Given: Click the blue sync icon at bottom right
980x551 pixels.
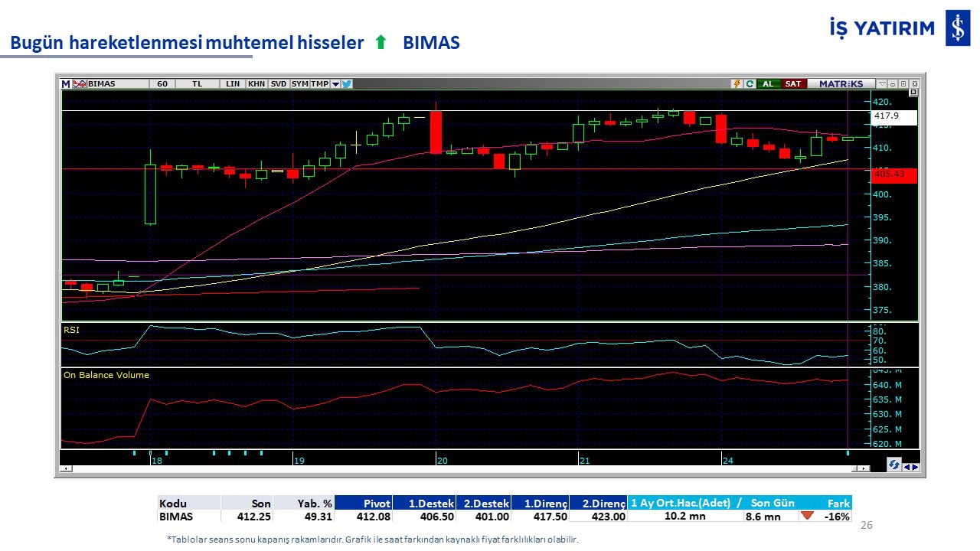Looking at the screenshot, I should 893,465.
